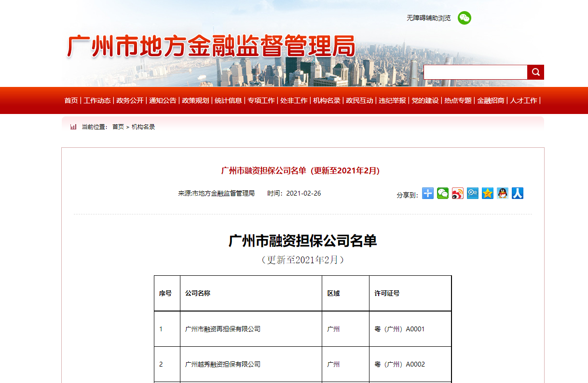Open the 政策规划 menu item
The image size is (588, 383).
point(195,100)
